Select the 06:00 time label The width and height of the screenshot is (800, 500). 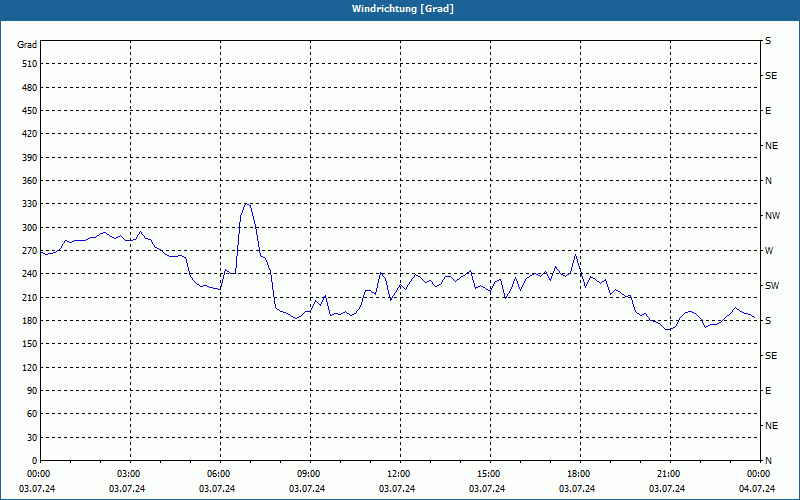217,474
